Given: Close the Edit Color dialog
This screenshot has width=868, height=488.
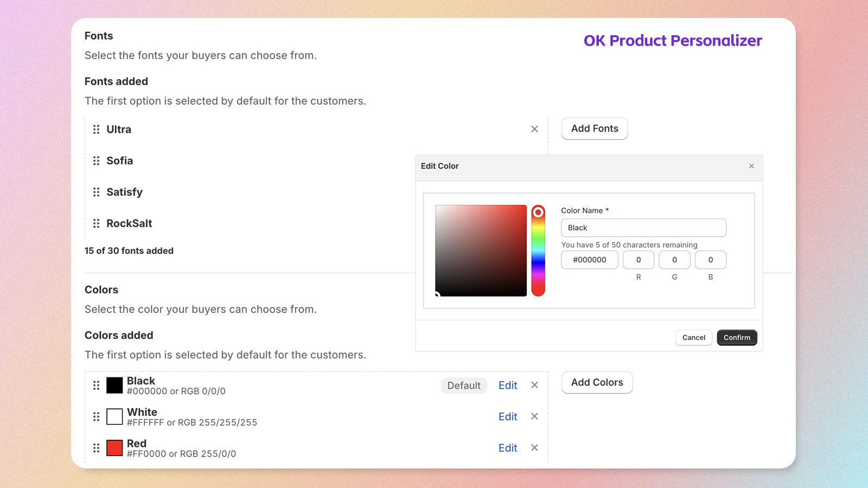Looking at the screenshot, I should (x=751, y=166).
